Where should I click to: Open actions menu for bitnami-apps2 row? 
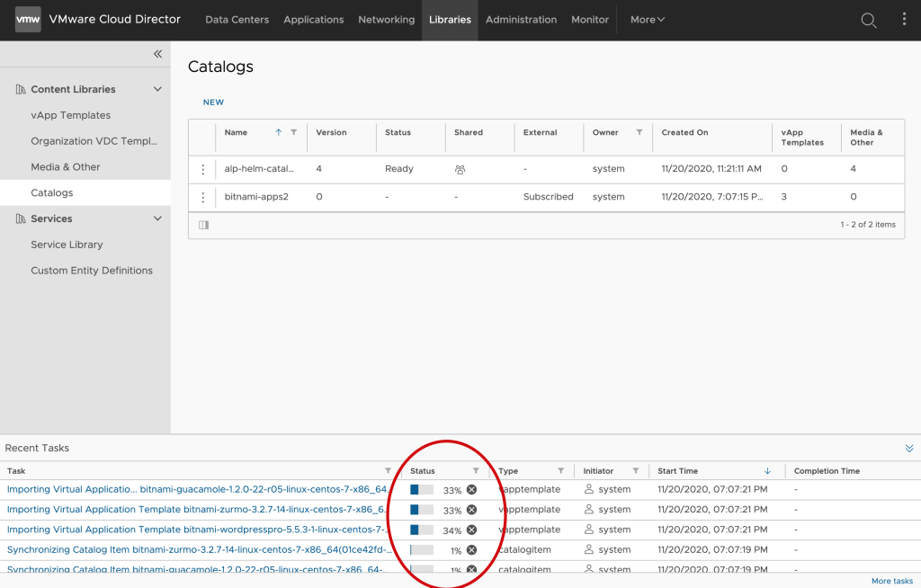click(203, 197)
